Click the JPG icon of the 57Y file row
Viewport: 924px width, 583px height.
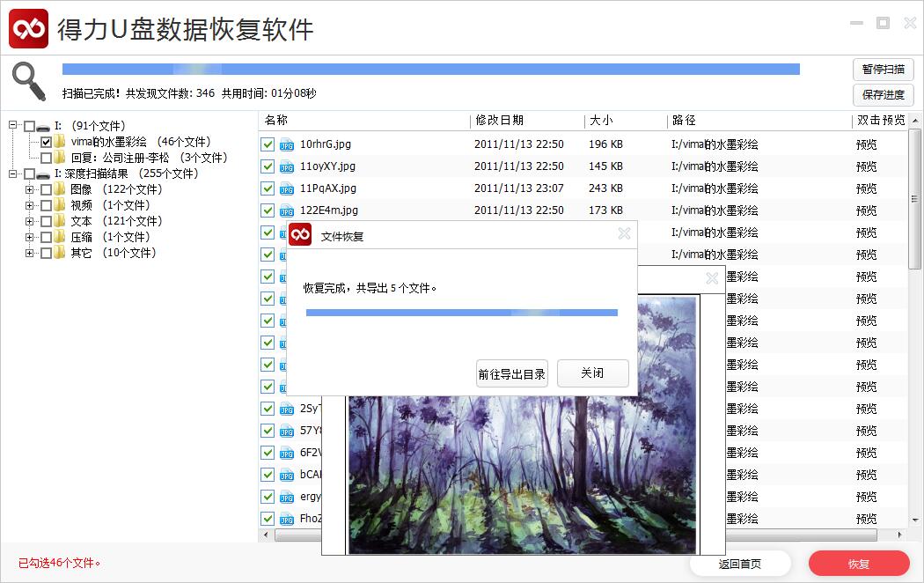[x=287, y=431]
